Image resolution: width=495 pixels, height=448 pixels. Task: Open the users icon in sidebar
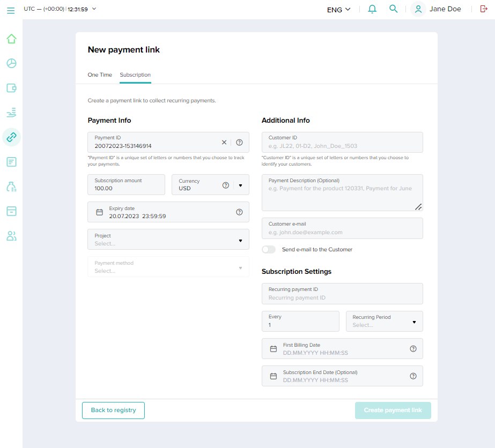(x=11, y=236)
